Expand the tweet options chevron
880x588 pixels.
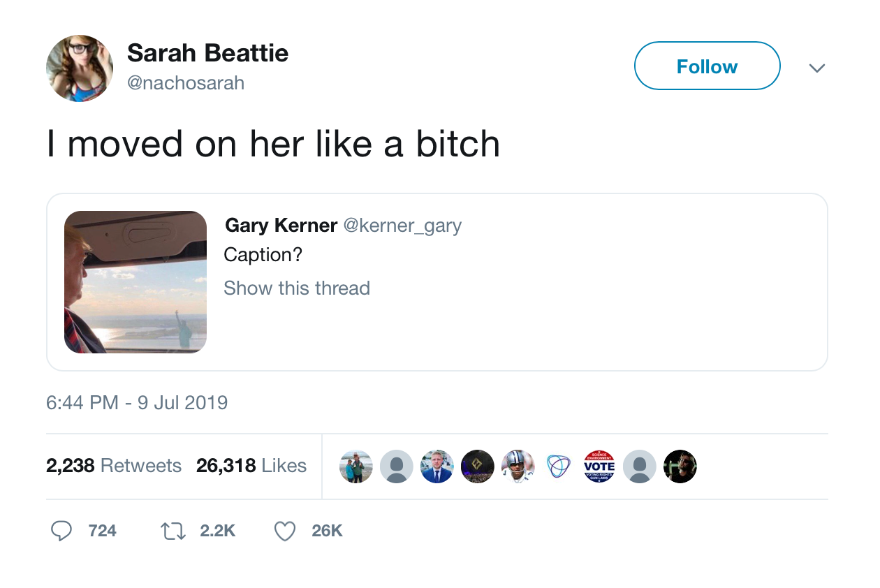(x=816, y=68)
